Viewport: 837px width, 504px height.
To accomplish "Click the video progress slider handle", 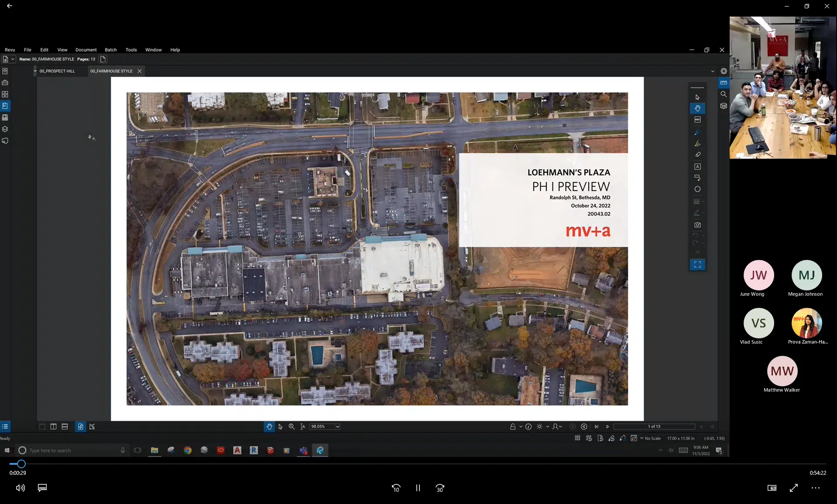I will pyautogui.click(x=21, y=464).
